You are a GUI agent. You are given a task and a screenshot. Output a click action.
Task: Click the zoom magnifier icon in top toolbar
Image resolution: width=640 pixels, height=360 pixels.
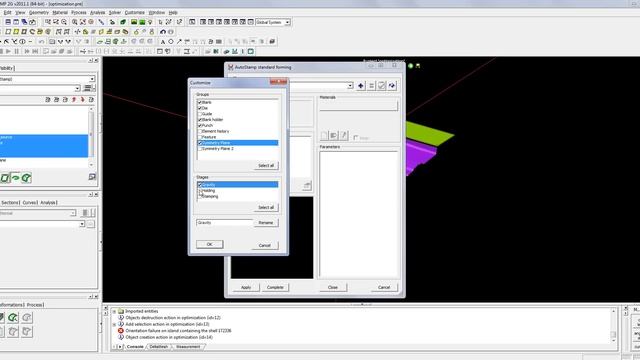[75, 22]
